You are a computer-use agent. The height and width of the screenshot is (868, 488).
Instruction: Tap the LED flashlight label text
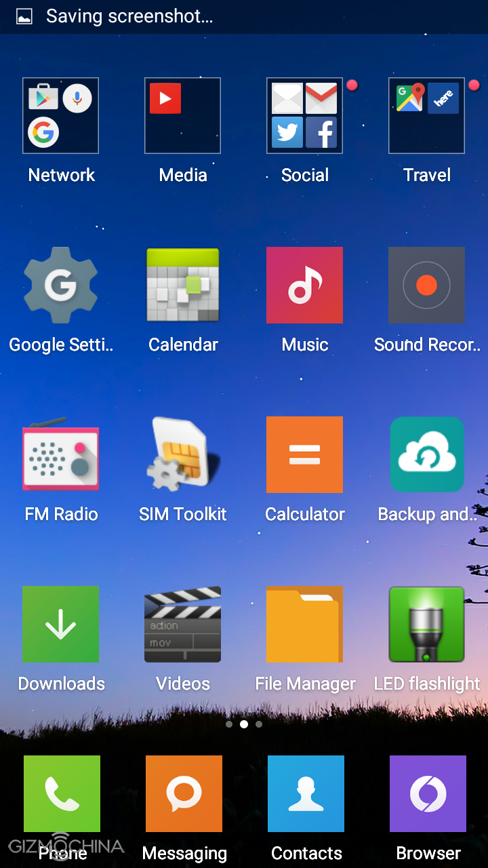427,684
